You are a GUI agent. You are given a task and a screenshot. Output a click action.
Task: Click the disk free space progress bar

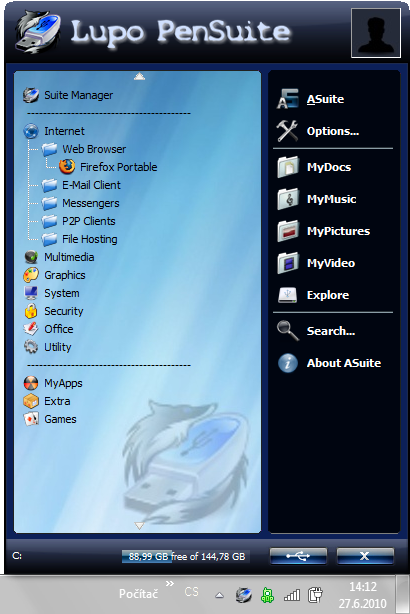point(186,556)
